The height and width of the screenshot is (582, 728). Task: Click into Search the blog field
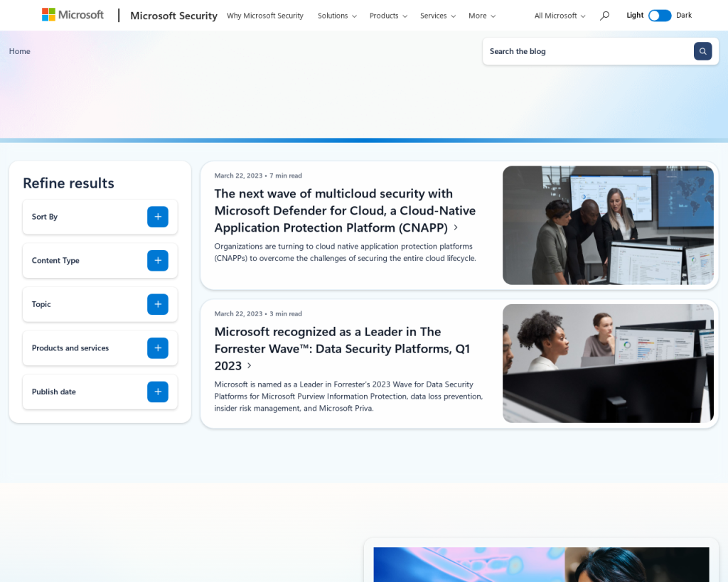[588, 51]
